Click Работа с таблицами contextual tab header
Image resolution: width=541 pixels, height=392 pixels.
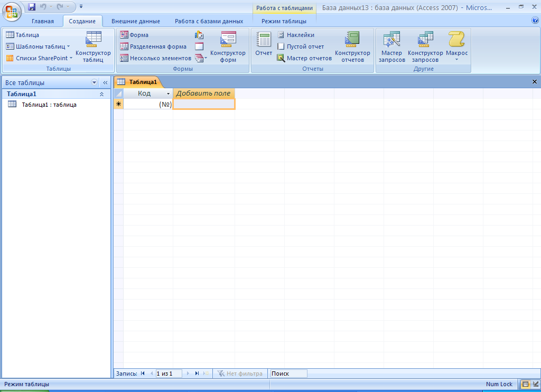click(284, 8)
